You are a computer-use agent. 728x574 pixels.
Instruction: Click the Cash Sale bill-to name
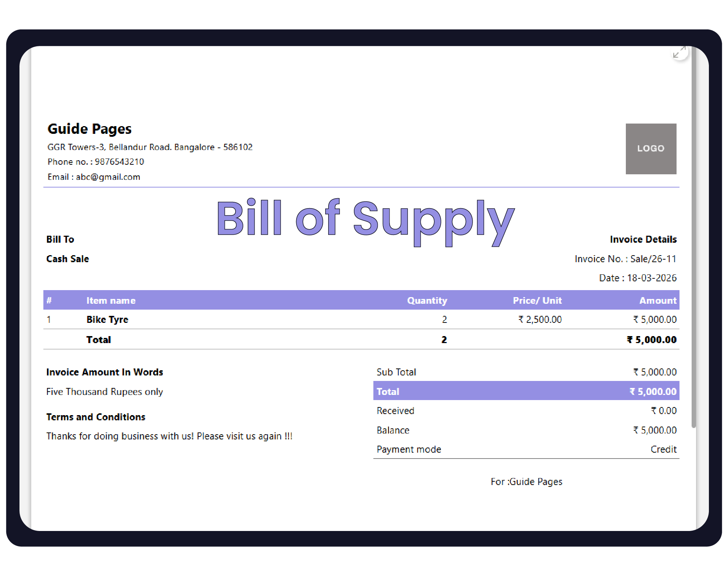pyautogui.click(x=67, y=259)
